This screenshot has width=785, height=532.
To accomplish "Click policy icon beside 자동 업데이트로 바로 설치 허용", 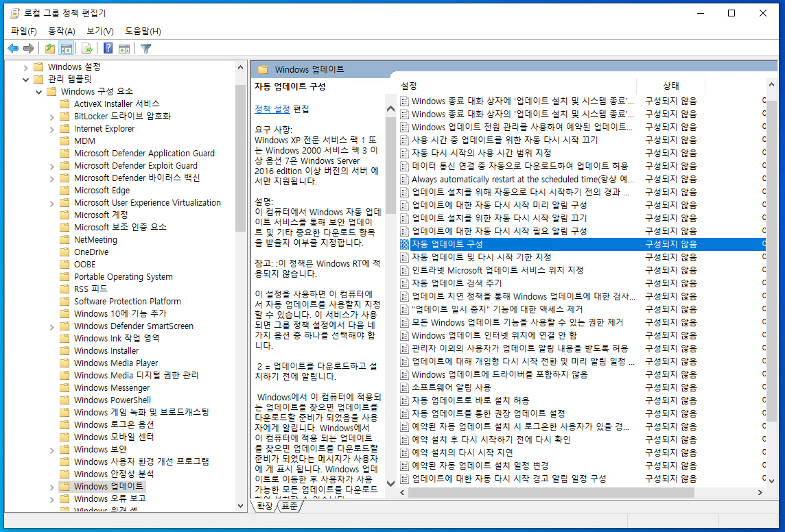I will tap(405, 400).
